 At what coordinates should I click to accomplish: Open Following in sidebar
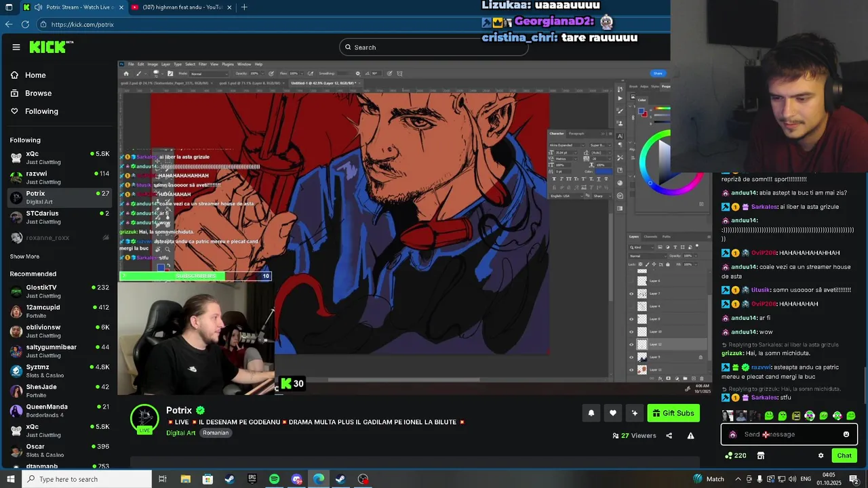pyautogui.click(x=41, y=111)
